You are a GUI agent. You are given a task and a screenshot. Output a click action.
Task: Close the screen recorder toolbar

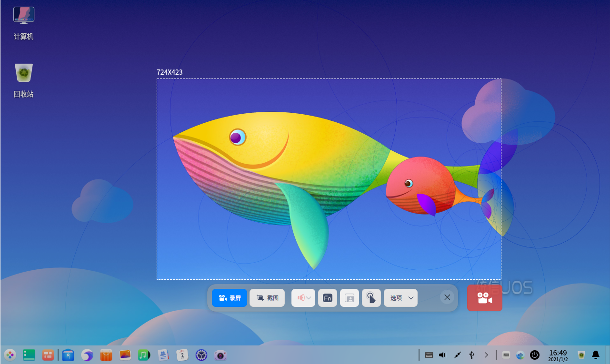tap(447, 297)
